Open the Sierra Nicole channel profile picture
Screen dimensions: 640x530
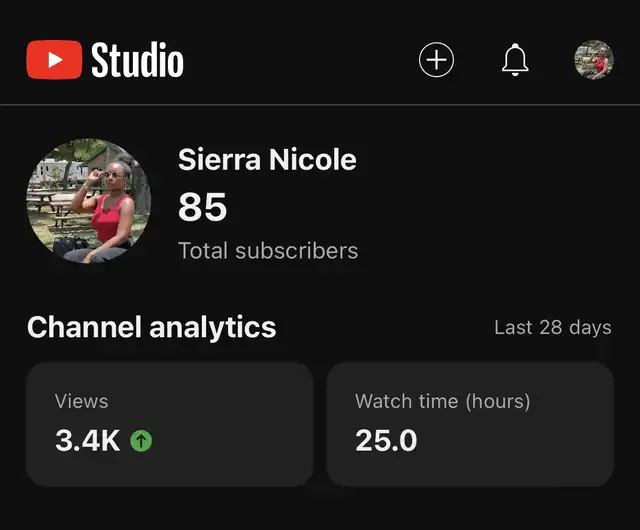[x=88, y=201]
